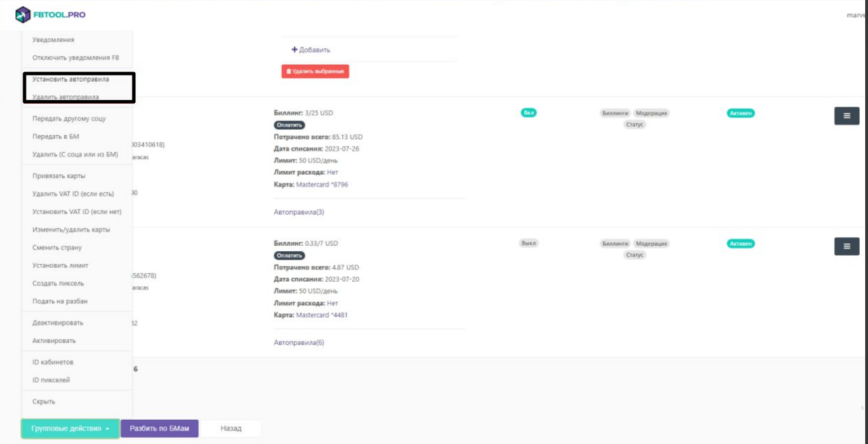Click 'Активен' badge in the Mastercard *4481 row
Screen dimensions: 868x444
click(741, 244)
